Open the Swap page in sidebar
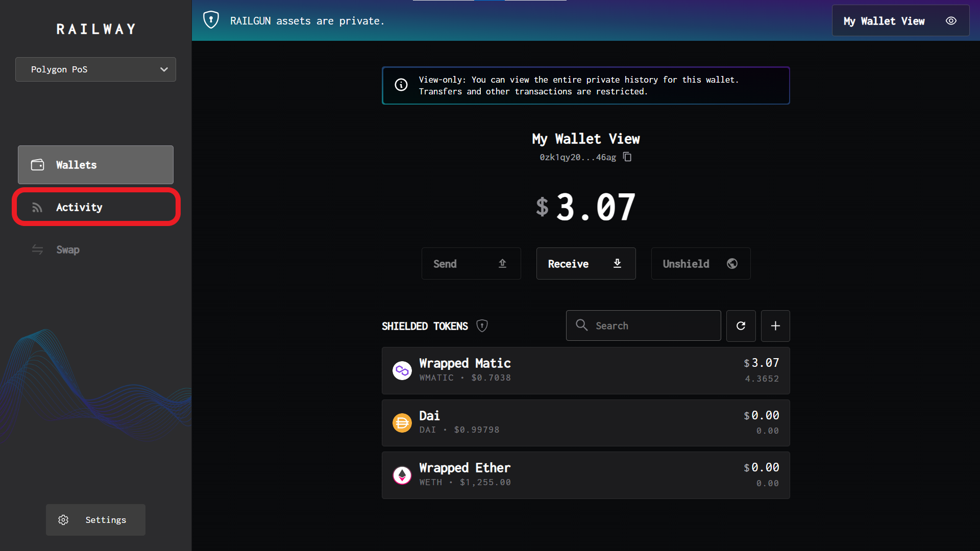This screenshot has height=551, width=980. [x=95, y=249]
